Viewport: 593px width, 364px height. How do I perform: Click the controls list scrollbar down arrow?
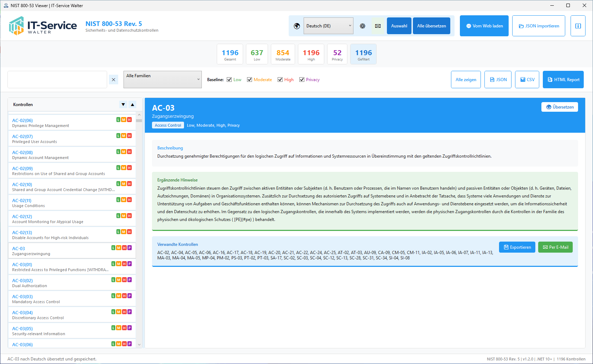(x=139, y=344)
